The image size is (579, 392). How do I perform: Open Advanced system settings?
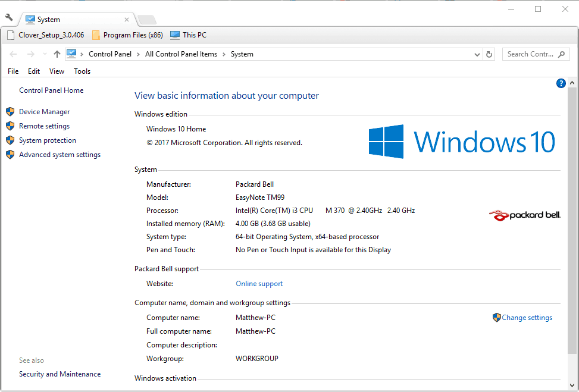coord(60,155)
